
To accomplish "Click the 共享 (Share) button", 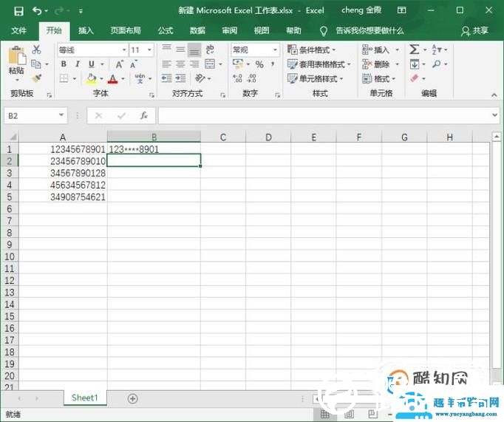I will click(474, 30).
